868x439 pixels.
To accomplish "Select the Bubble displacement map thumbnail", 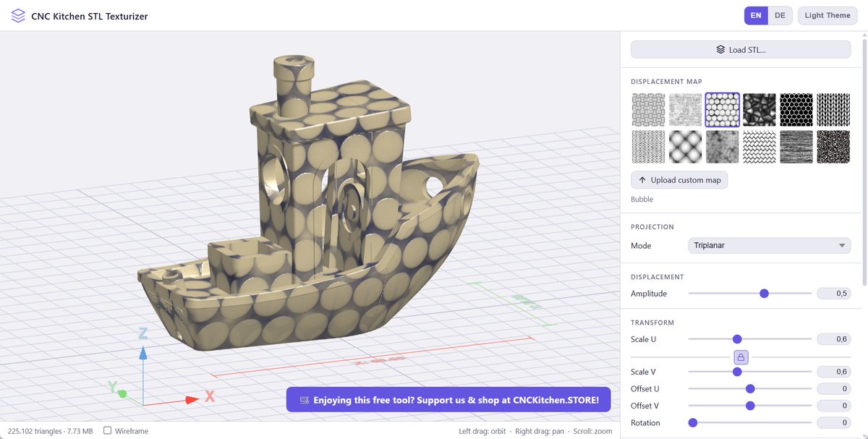I will tap(722, 109).
